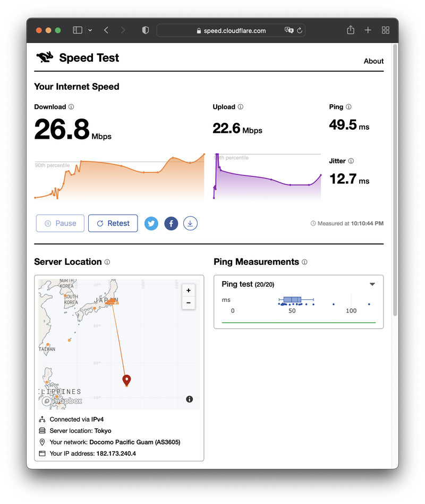Toggle the Safari sidebar
Image resolution: width=425 pixels, height=504 pixels.
pyautogui.click(x=78, y=30)
